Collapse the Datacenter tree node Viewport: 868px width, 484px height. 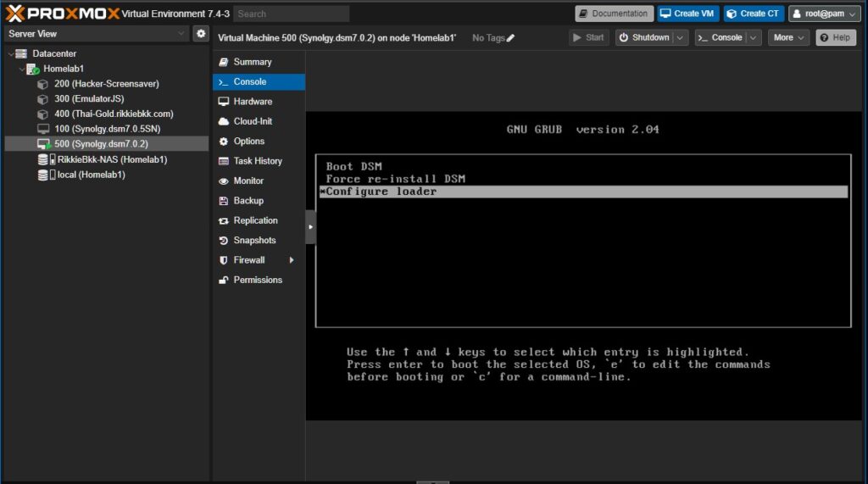[x=11, y=53]
